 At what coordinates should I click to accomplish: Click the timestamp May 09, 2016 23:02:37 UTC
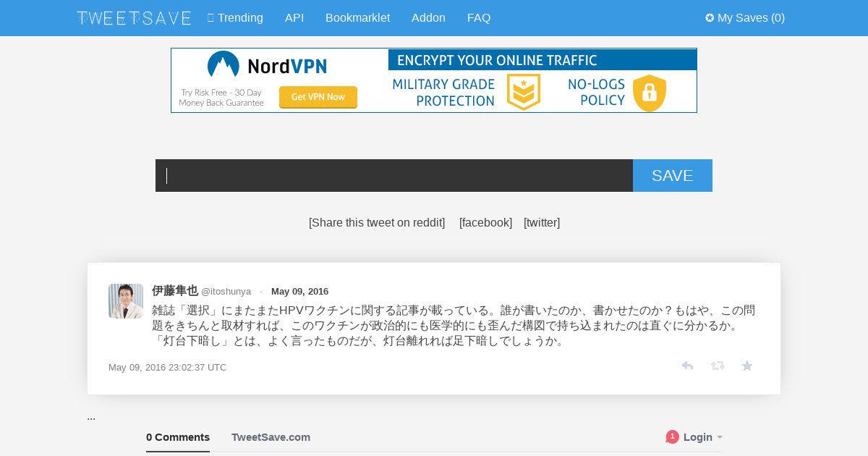point(167,368)
